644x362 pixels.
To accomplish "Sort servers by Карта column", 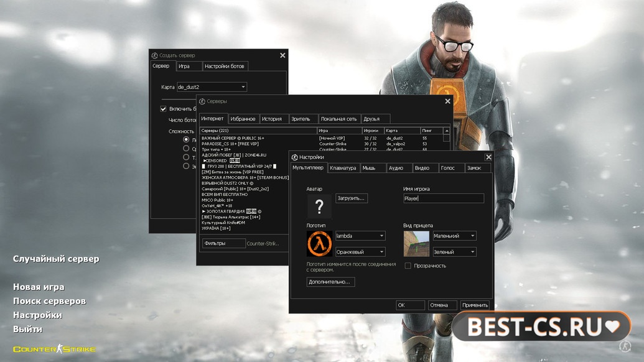I will pos(402,131).
